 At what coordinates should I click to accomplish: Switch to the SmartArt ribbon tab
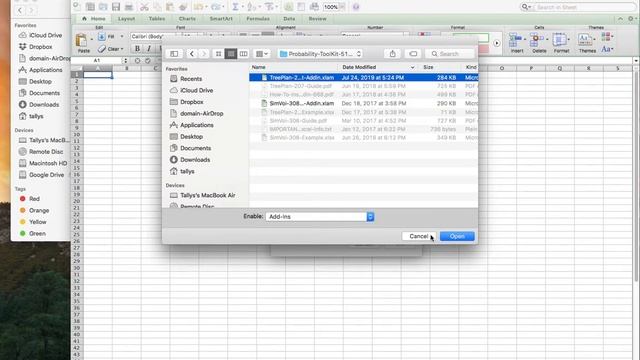tap(221, 19)
